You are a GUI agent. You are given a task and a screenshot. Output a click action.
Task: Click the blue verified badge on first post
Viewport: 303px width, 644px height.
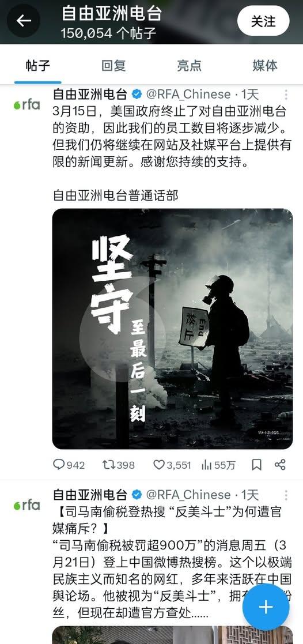click(137, 95)
